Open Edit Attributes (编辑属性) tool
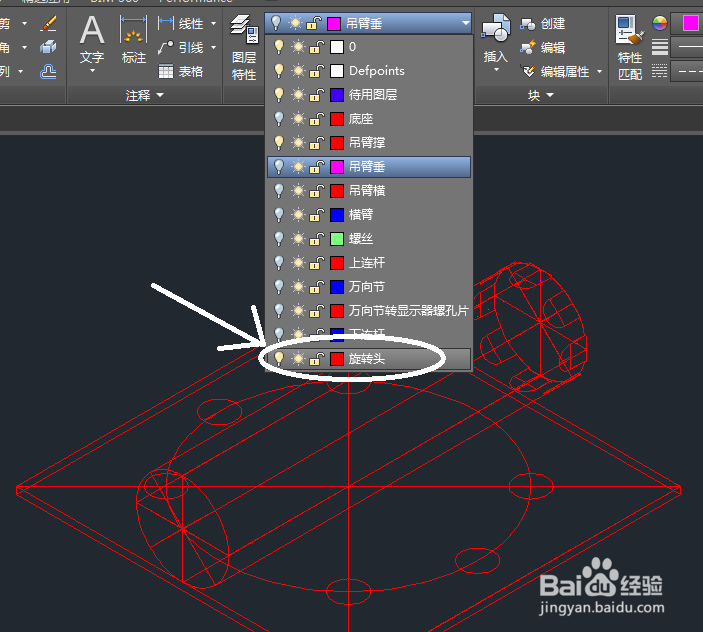Screen dimensions: 703x632 tap(528, 71)
